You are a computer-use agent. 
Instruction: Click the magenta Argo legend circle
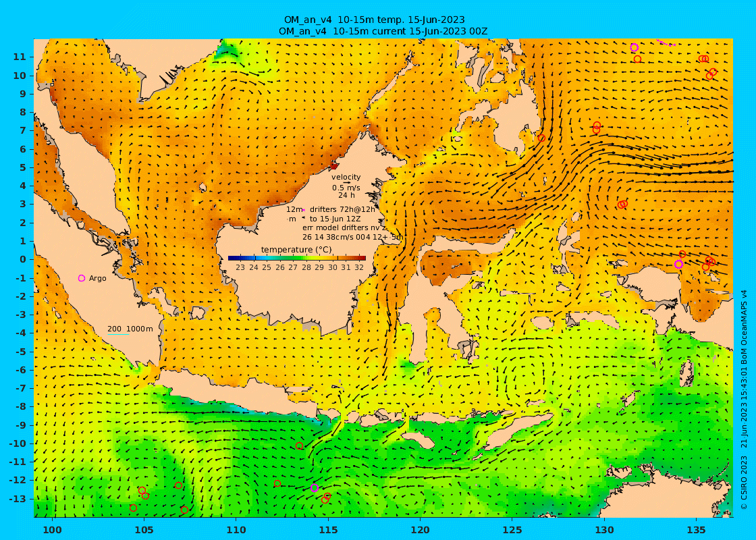pos(82,278)
